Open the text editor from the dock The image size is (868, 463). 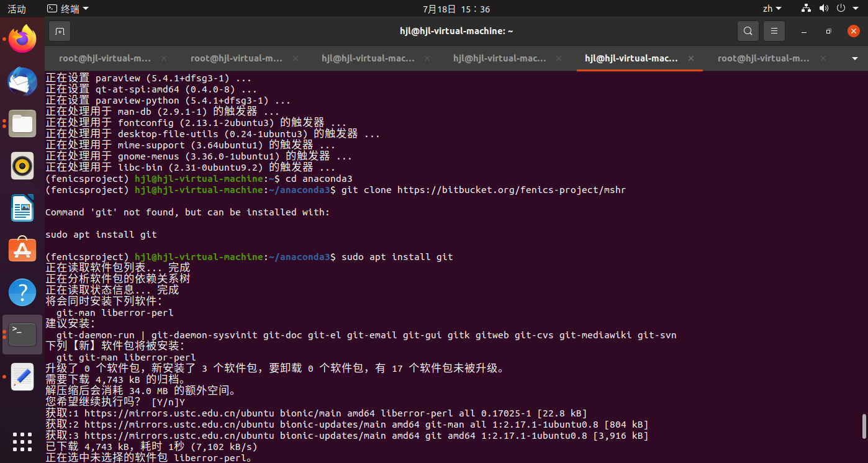(22, 375)
